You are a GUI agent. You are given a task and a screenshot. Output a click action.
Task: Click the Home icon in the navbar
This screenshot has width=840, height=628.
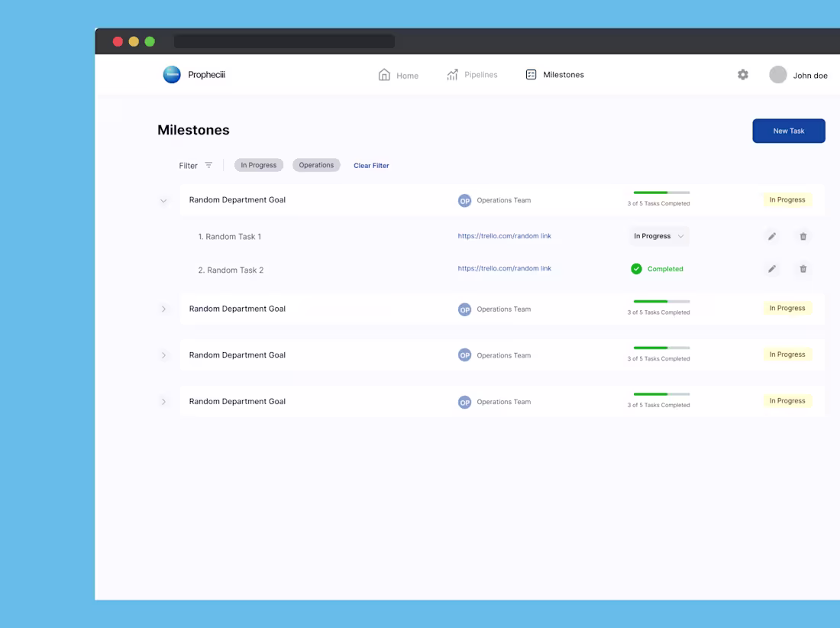[x=386, y=74]
